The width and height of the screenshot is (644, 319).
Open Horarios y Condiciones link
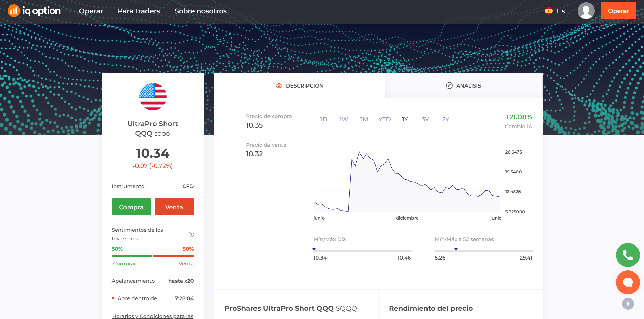(x=153, y=316)
